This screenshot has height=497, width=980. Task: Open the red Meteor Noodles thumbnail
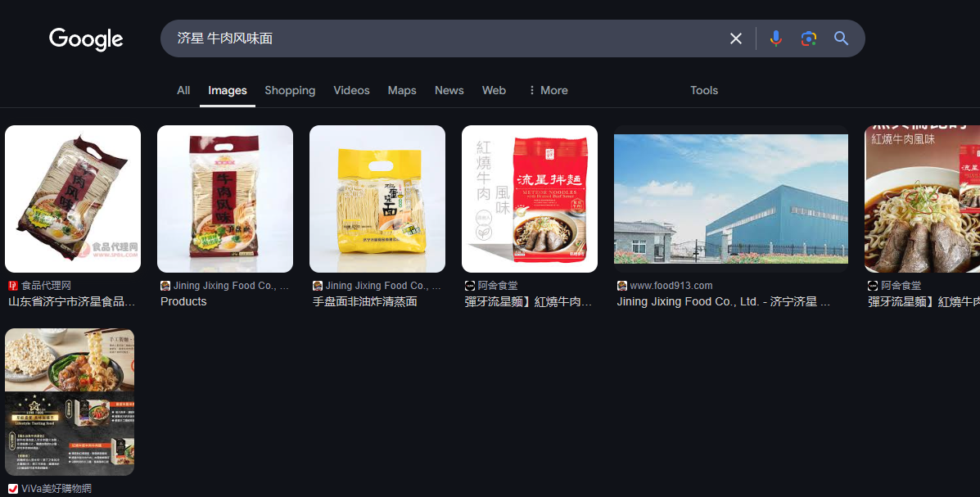pos(530,199)
